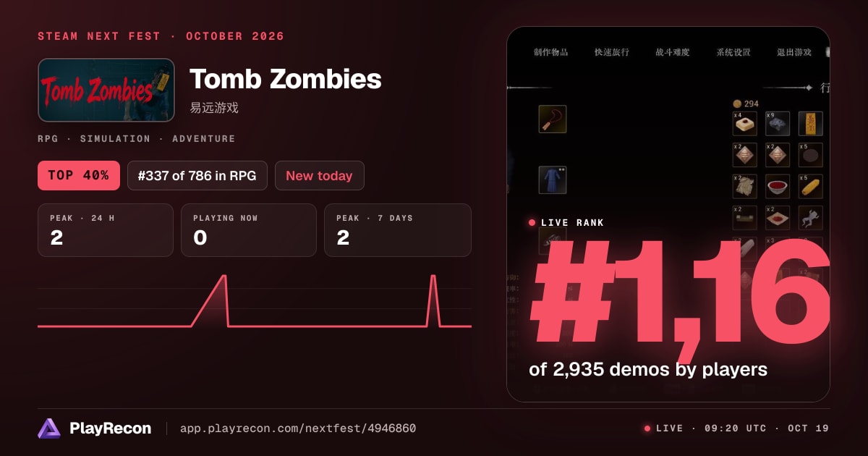Screen dimensions: 868x456
Task: Select the paper bundle inventory item
Action: [745, 186]
